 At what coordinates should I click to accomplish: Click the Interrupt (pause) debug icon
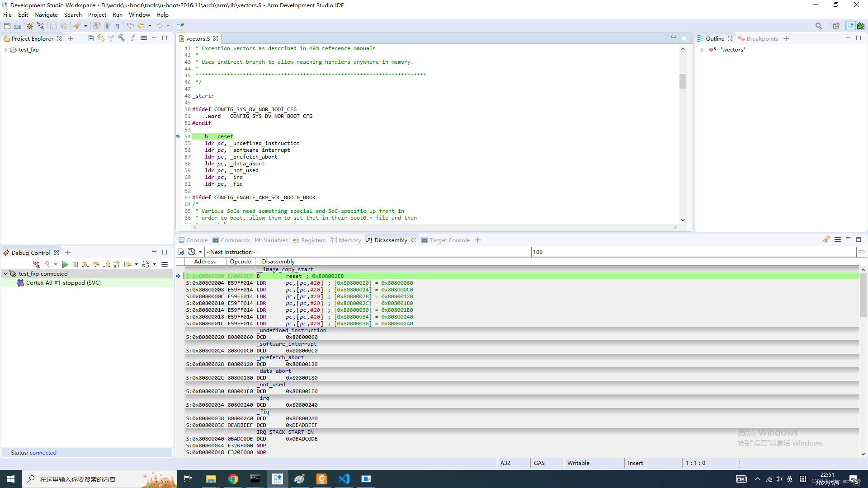75,264
